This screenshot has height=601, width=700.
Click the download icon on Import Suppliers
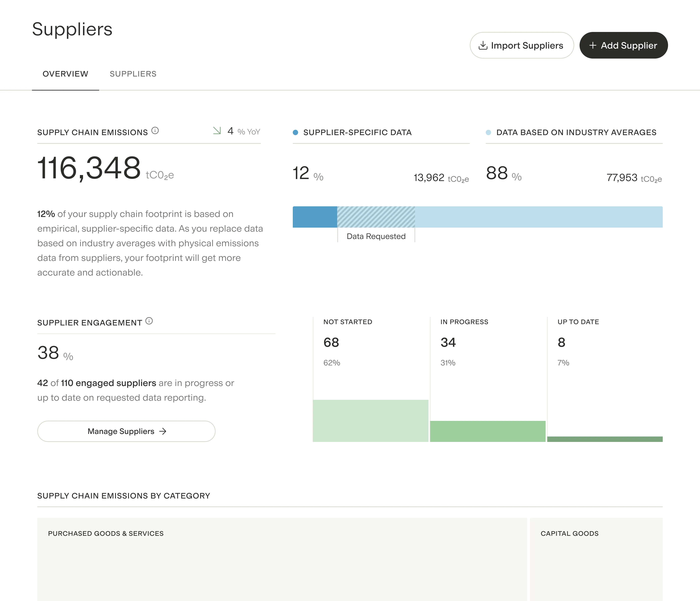(482, 45)
